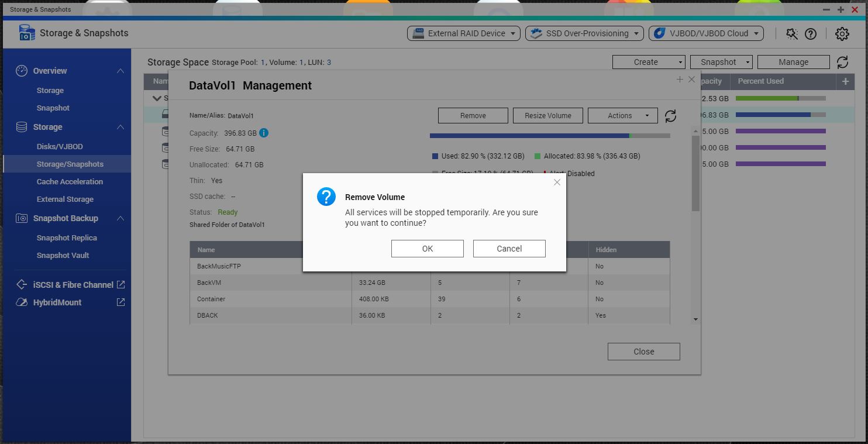Open HybridMount from the sidebar
Viewport: 868px width, 444px height.
[57, 302]
